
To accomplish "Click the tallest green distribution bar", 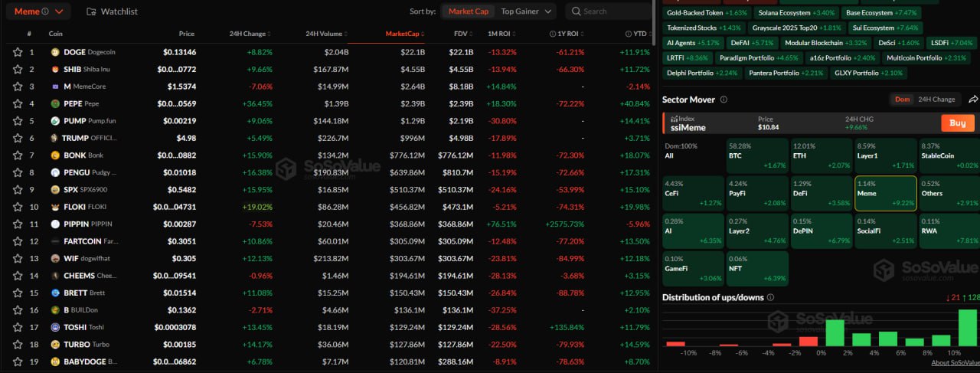I will [968, 328].
